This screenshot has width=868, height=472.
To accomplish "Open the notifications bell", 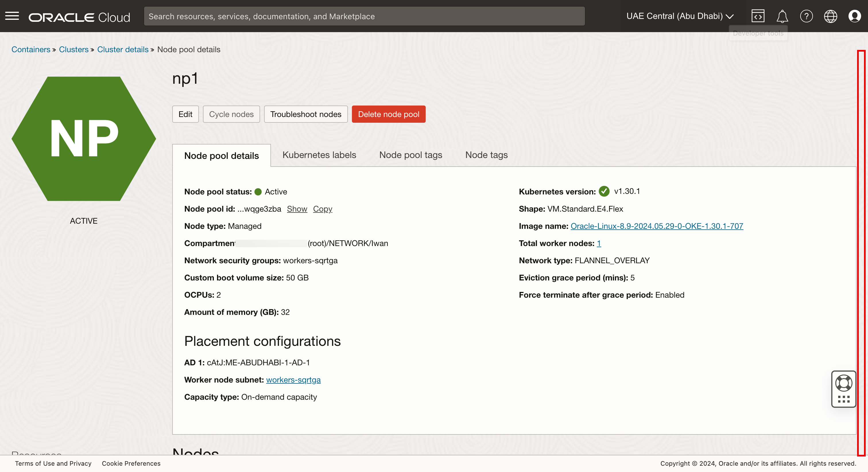I will click(x=782, y=16).
